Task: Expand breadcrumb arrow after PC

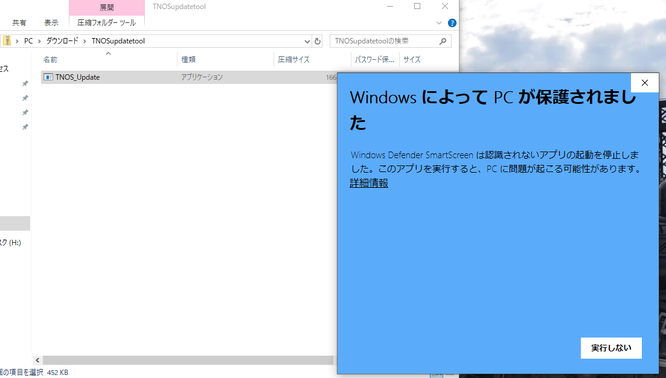Action: click(39, 41)
